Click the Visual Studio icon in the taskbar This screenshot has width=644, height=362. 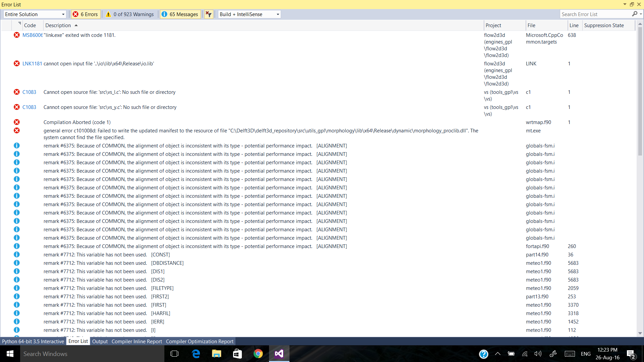(279, 354)
